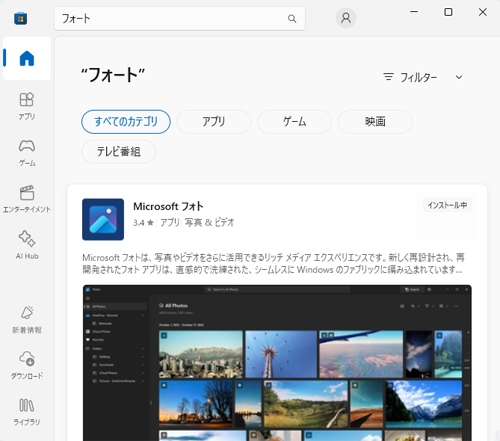500x441 pixels.
Task: Select the テレビ番組 category chip
Action: (118, 152)
